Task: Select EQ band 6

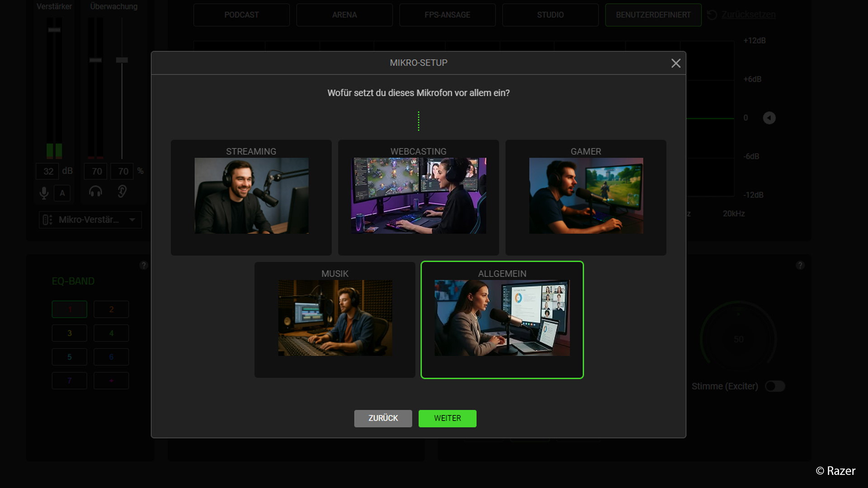Action: tap(111, 357)
